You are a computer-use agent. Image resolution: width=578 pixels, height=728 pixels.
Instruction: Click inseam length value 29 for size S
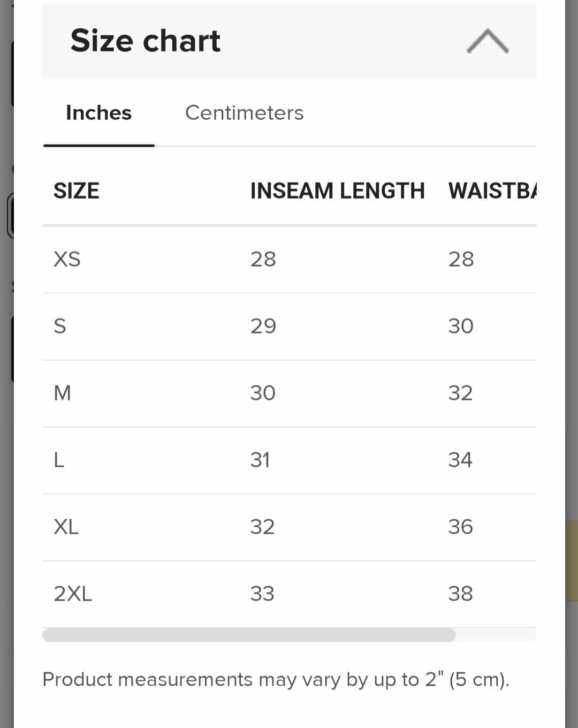263,326
